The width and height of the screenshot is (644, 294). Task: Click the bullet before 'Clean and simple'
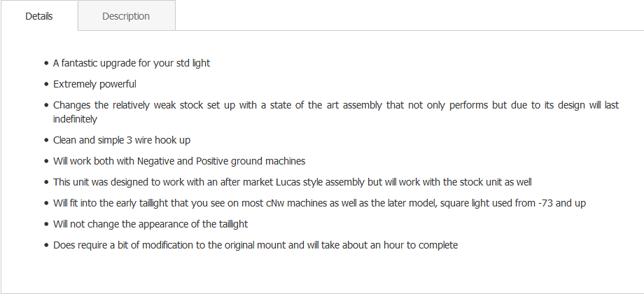(46, 140)
